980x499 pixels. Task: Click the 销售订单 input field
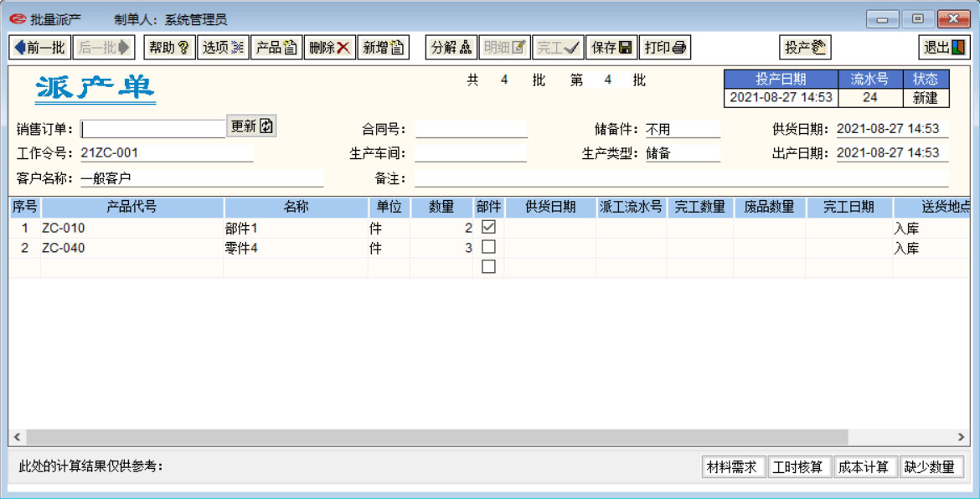click(152, 129)
